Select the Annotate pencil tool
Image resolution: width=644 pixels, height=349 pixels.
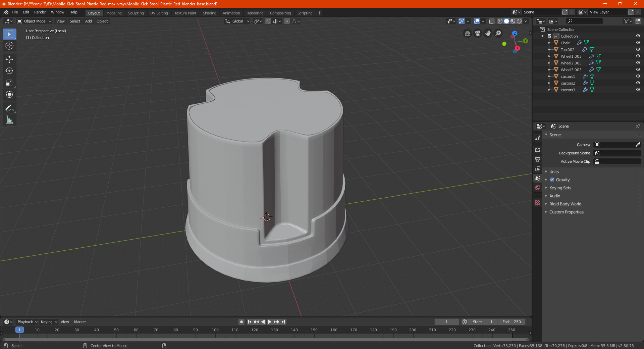click(9, 108)
